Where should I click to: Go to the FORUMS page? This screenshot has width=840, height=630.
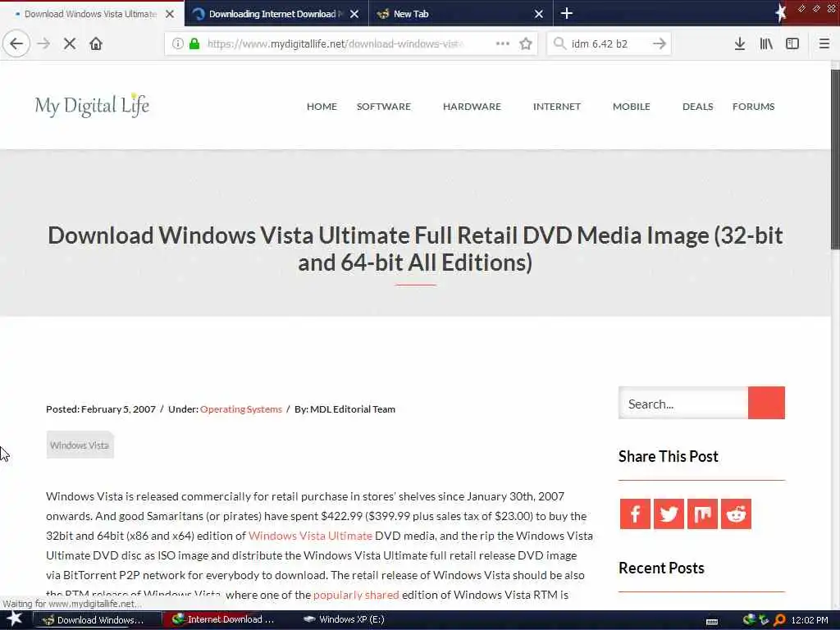(x=753, y=106)
